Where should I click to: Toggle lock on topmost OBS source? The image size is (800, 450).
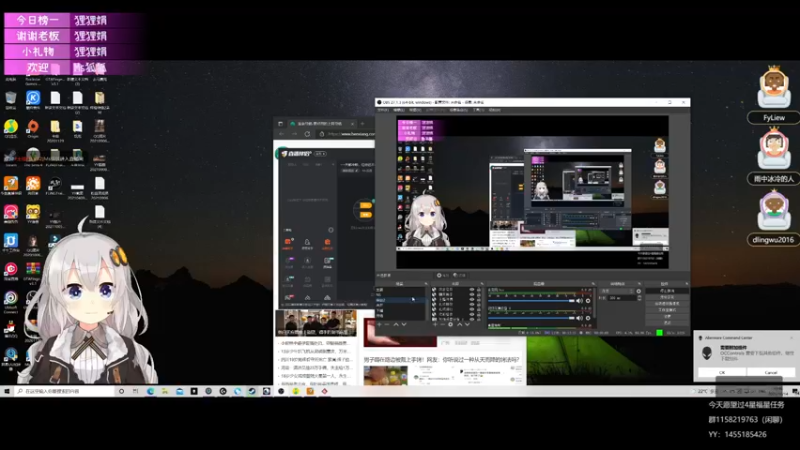(x=479, y=290)
